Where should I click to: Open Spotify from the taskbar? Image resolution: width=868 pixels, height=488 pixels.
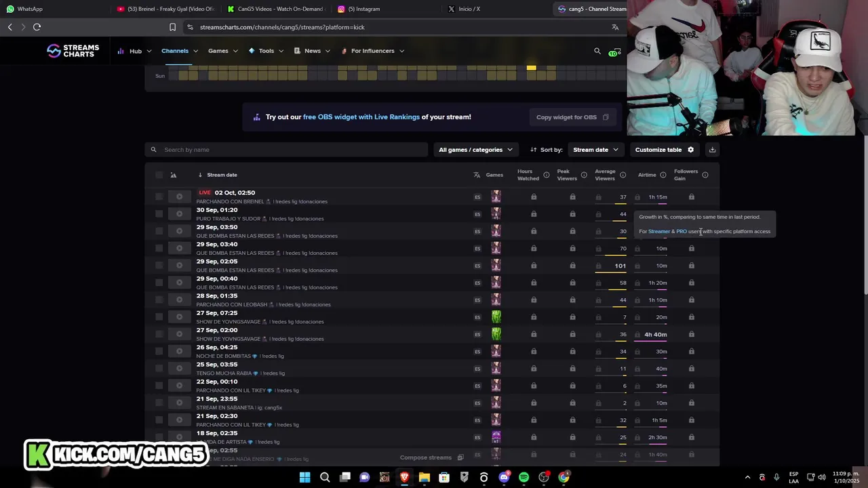click(524, 477)
